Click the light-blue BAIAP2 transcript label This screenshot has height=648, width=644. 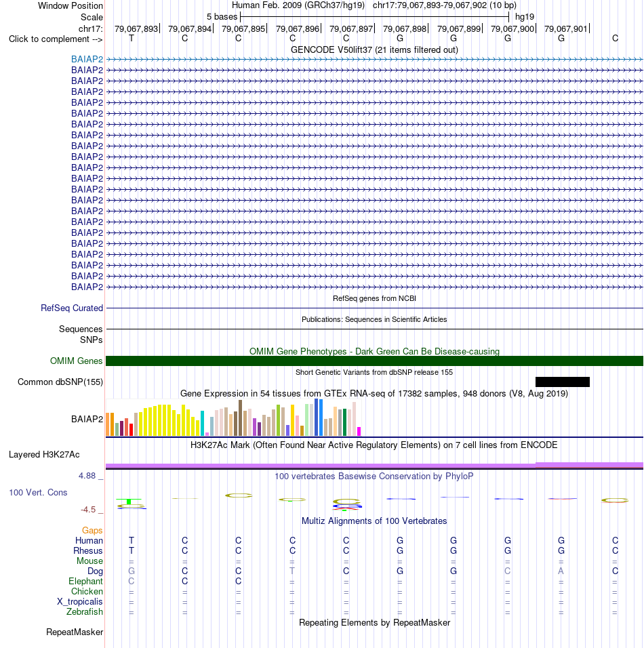click(87, 59)
